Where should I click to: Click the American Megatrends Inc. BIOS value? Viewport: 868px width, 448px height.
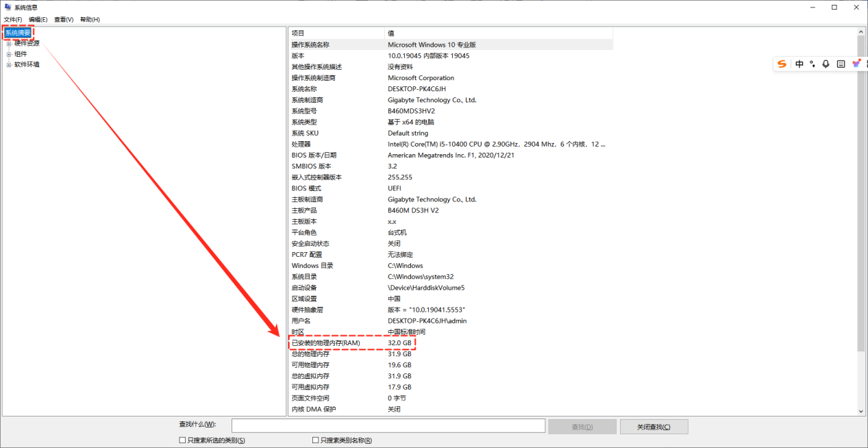pyautogui.click(x=451, y=155)
